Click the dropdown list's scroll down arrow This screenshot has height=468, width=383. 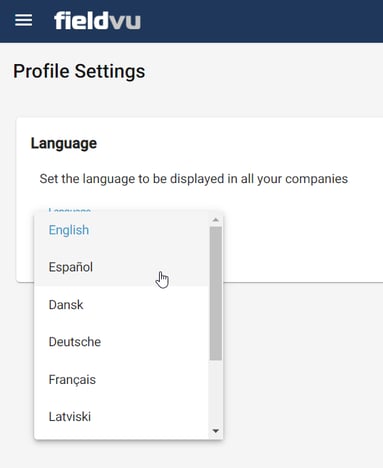(216, 431)
